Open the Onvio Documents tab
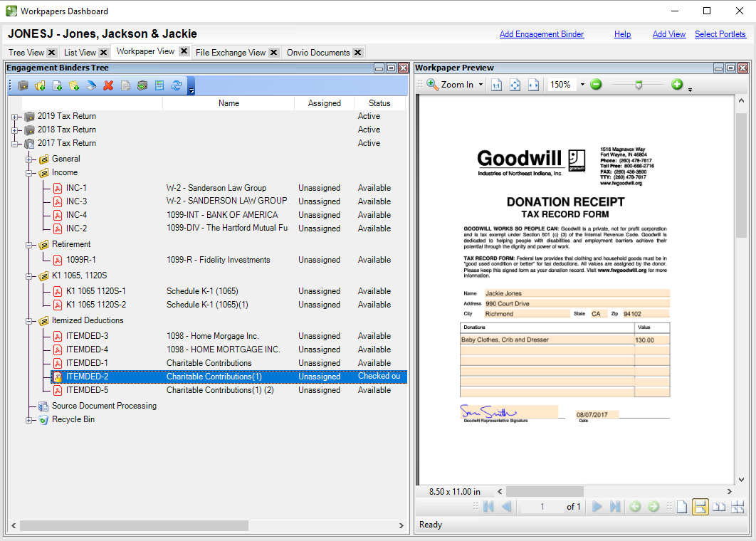This screenshot has height=541, width=756. [317, 53]
